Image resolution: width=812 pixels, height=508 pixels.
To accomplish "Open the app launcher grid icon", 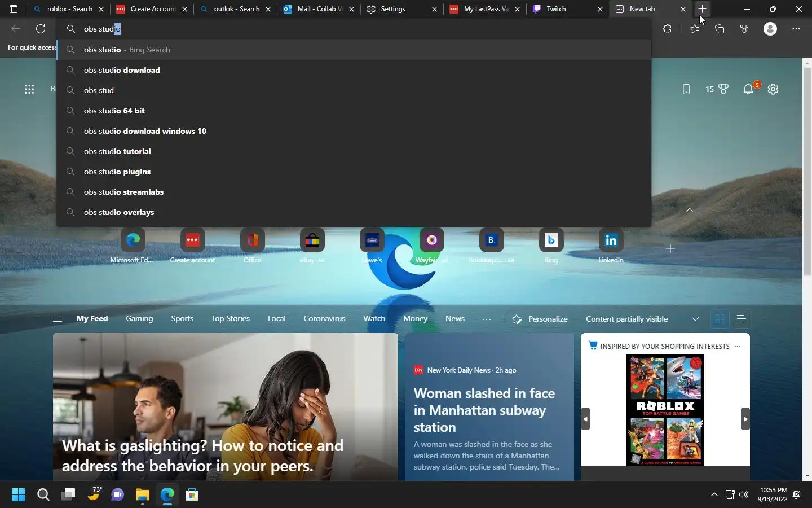I will coord(29,89).
